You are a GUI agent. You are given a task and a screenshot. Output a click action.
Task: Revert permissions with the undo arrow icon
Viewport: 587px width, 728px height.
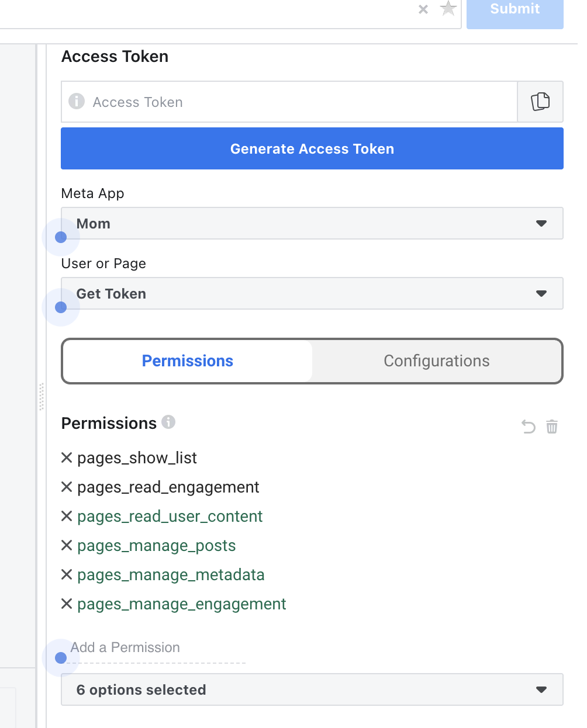[x=529, y=427]
